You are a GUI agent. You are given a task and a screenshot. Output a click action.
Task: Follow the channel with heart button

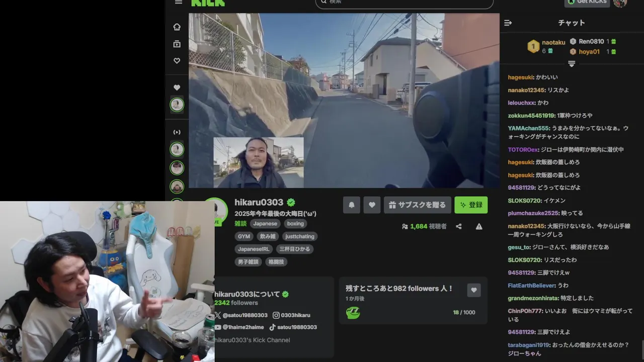pos(372,205)
